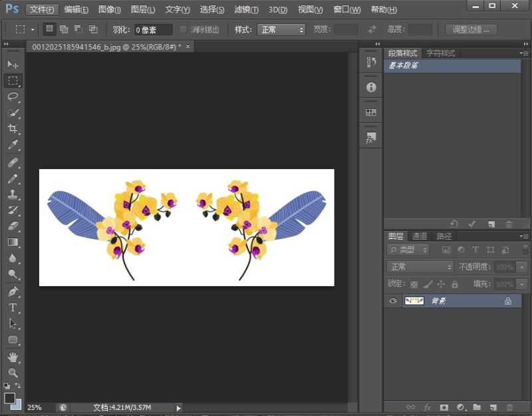Switch to the 通道 tab
Viewport: 532px width, 416px height.
click(420, 236)
